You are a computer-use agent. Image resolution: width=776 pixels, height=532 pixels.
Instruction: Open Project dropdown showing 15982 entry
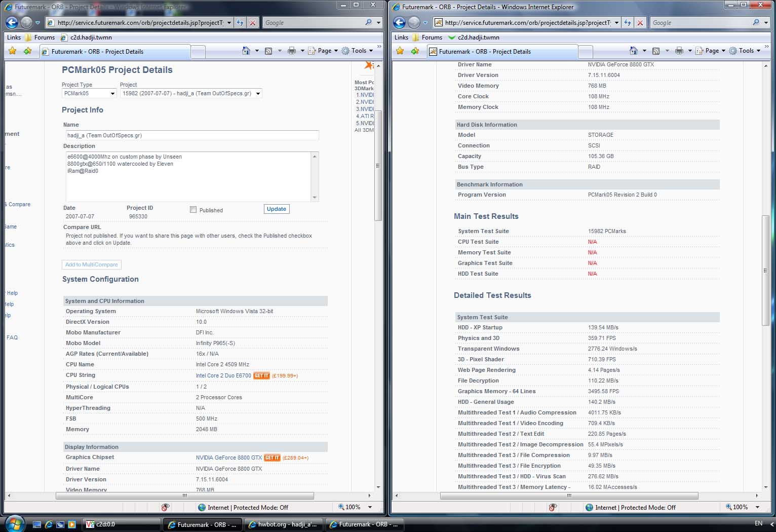click(191, 93)
